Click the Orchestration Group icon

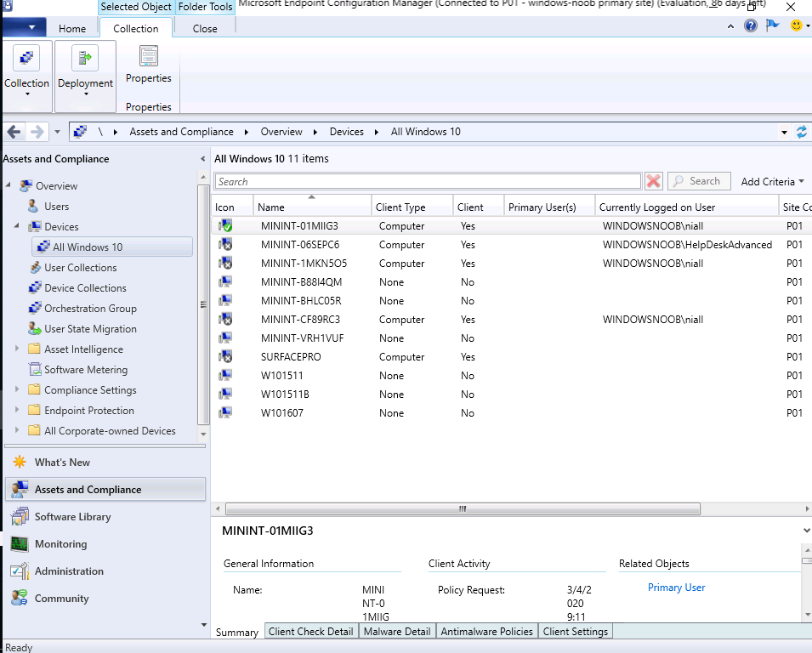point(35,308)
